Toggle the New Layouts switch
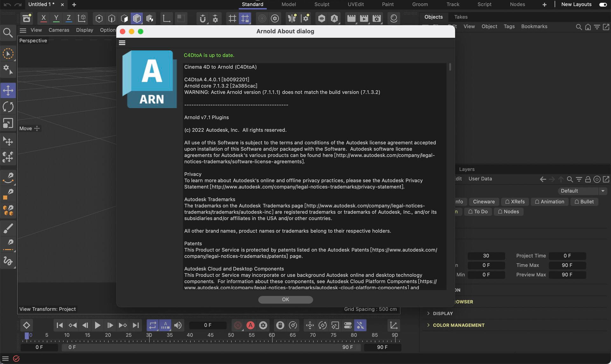This screenshot has height=364, width=611. pyautogui.click(x=603, y=4)
